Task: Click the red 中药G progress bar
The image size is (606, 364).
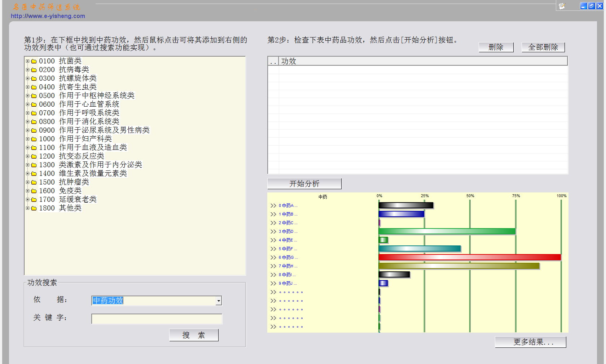Action: click(x=470, y=257)
